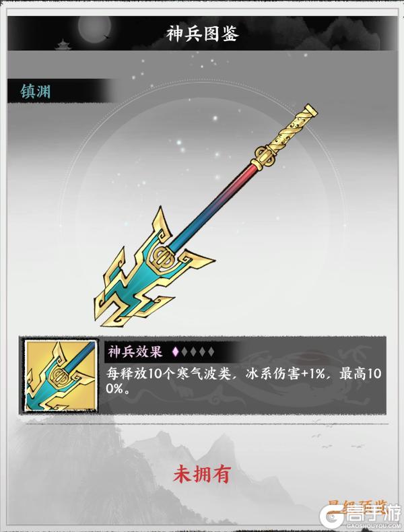Click the teal spear blade head

click(149, 271)
